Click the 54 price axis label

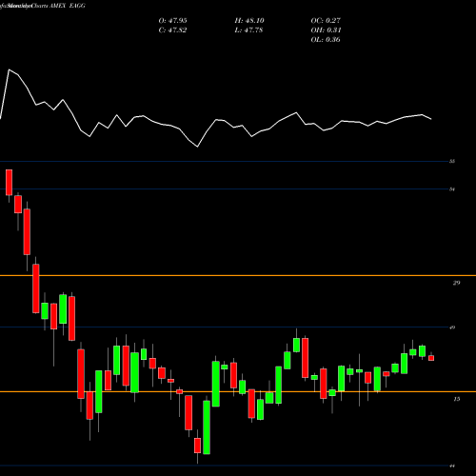(452, 189)
